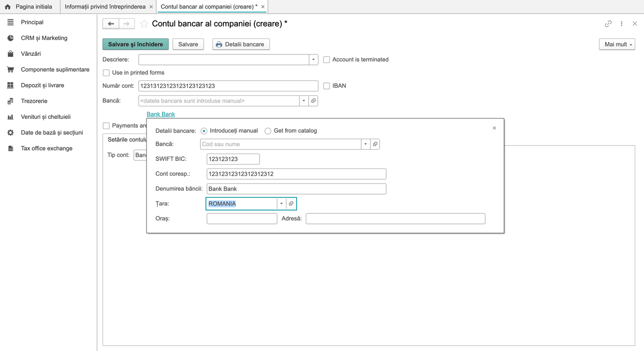644x351 pixels.
Task: Open the Bank Bank link
Action: [x=161, y=114]
